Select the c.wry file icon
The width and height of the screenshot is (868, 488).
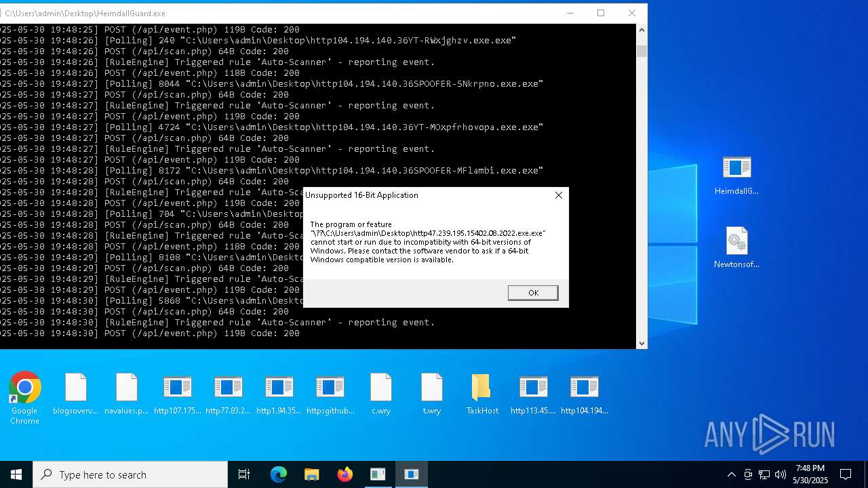381,394
